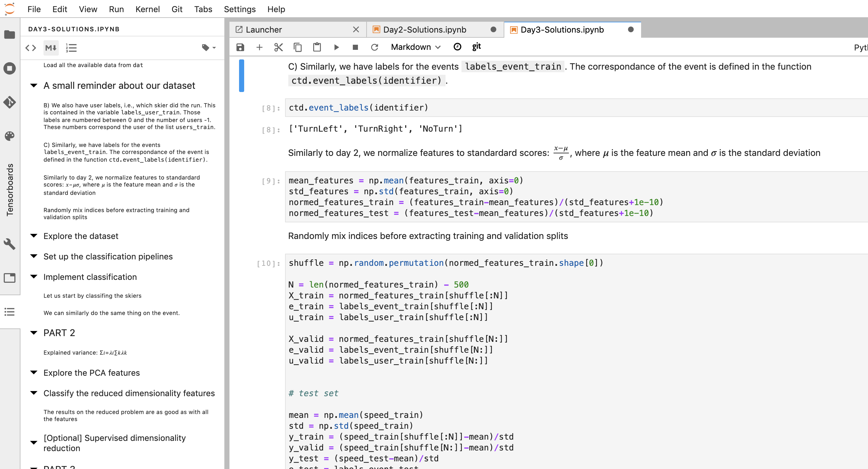Open the cell type dropdown showing Markdown

(415, 47)
